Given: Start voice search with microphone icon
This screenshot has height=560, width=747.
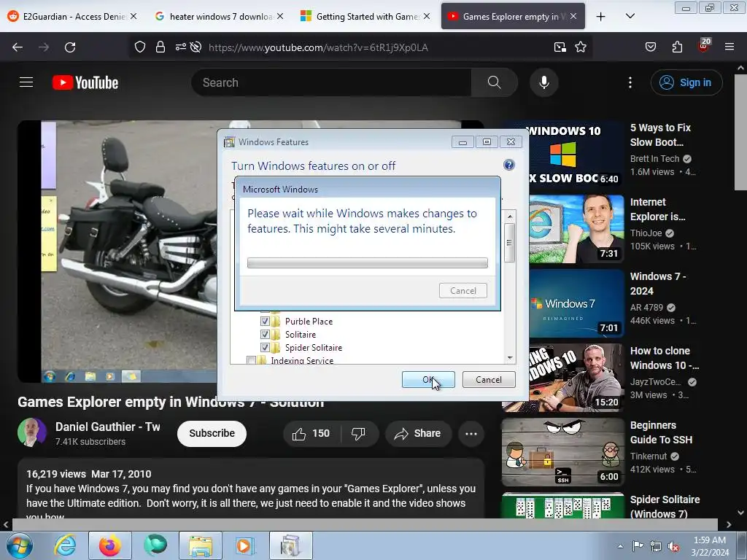Looking at the screenshot, I should [543, 82].
